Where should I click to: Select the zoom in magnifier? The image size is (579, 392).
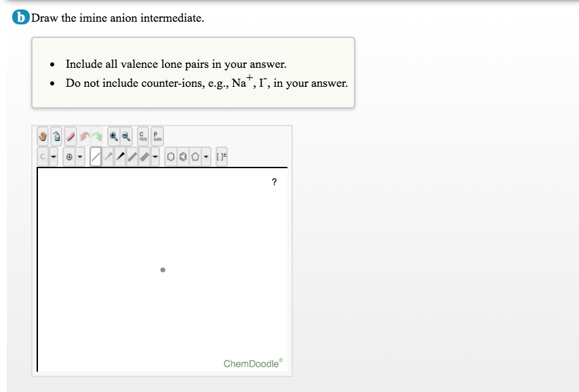click(x=114, y=136)
